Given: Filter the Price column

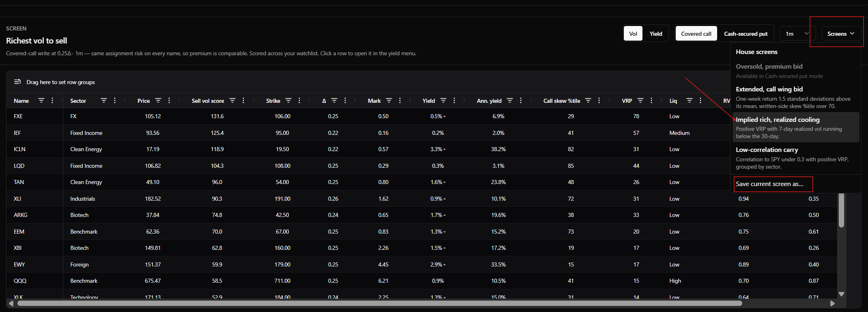Looking at the screenshot, I should pos(158,100).
